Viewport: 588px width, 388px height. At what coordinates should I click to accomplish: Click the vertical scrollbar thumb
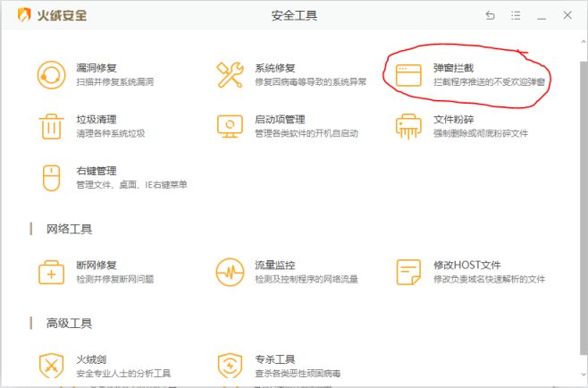click(584, 208)
